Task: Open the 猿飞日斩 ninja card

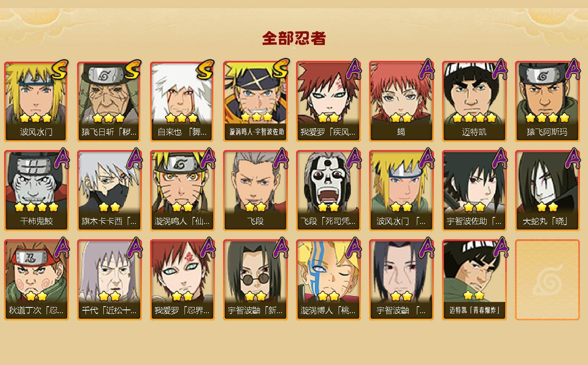Action: [x=109, y=101]
